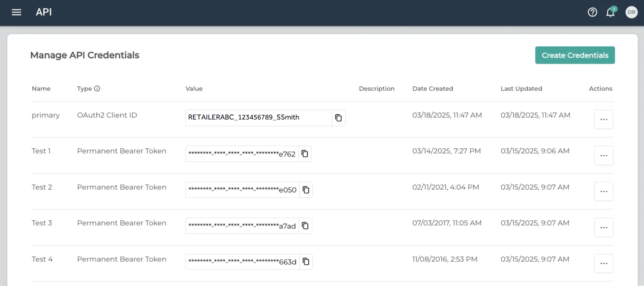The width and height of the screenshot is (644, 286).
Task: Copy the Test 2 token ending e050
Action: tap(306, 190)
